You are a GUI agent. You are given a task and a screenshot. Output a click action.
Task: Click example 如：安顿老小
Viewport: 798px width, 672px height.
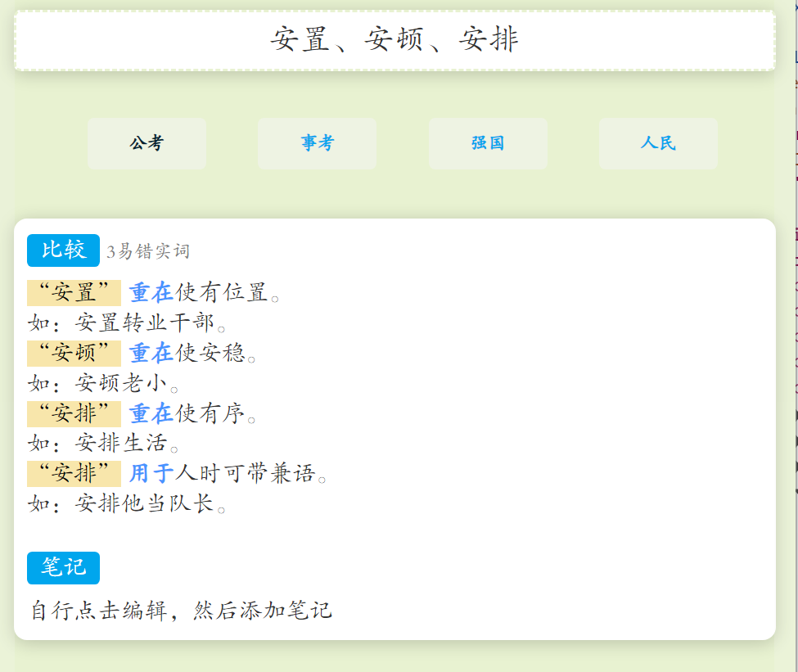tap(103, 383)
